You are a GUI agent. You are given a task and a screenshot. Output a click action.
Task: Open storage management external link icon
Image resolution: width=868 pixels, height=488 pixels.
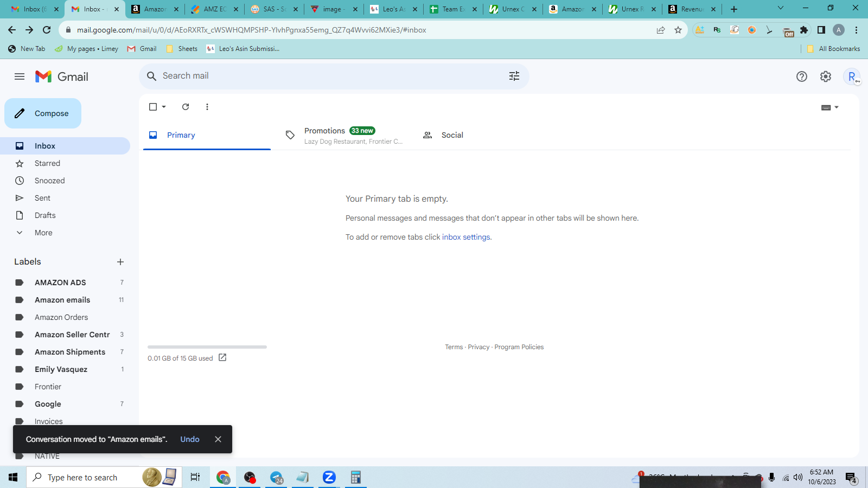point(222,357)
